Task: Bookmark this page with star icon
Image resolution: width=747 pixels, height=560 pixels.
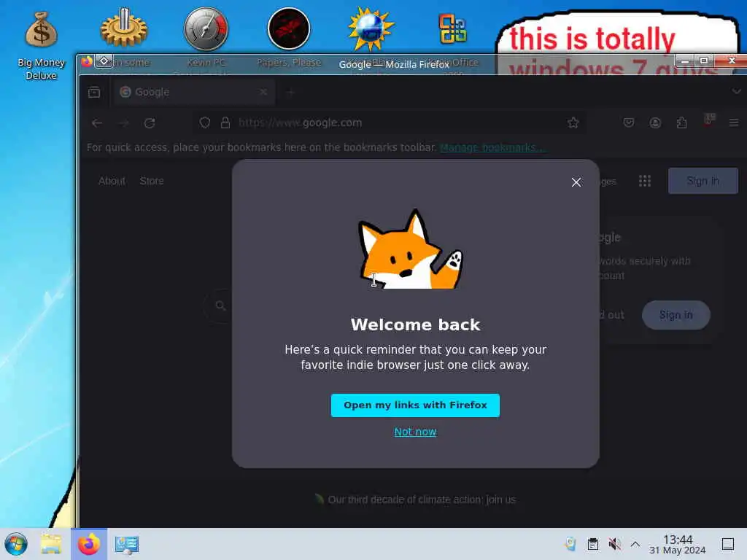Action: [x=573, y=122]
